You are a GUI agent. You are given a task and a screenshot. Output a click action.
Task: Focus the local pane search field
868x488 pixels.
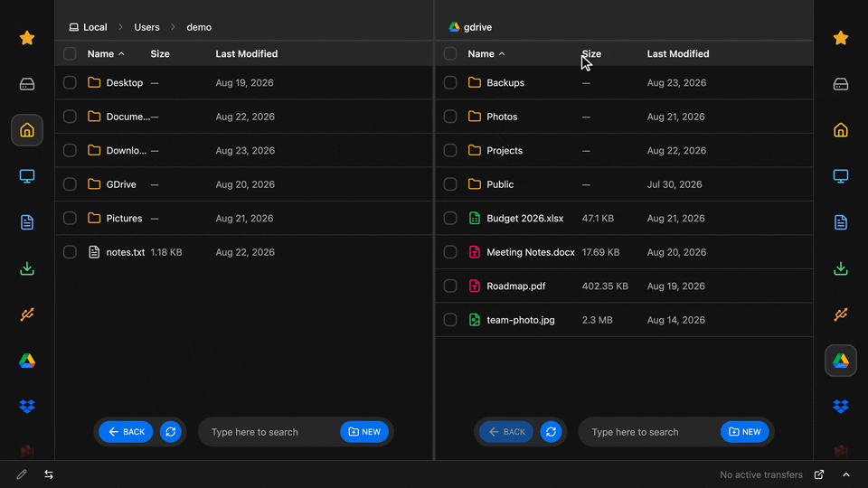pos(271,432)
